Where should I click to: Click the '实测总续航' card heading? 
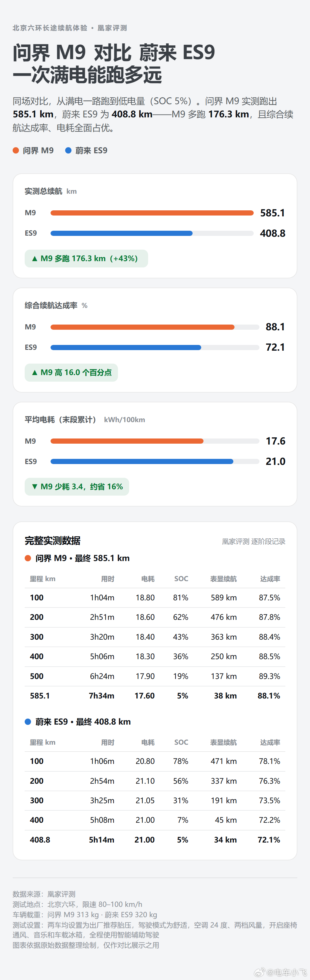click(x=43, y=191)
